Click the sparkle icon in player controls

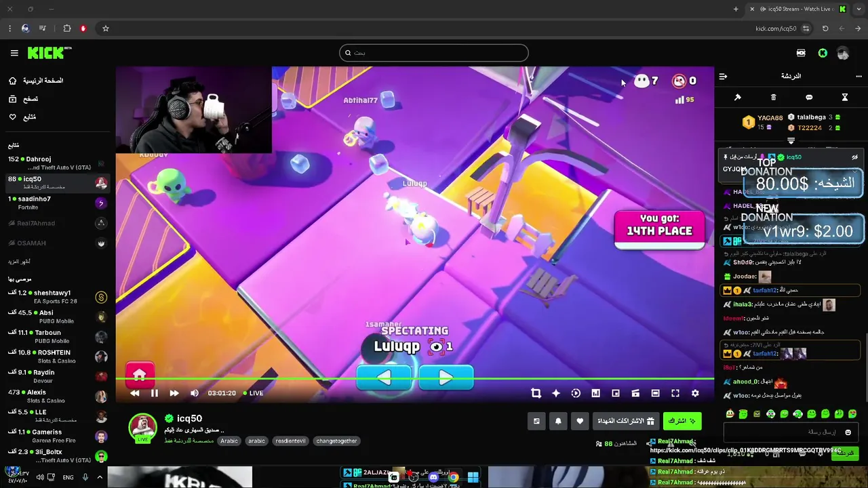[x=556, y=393]
